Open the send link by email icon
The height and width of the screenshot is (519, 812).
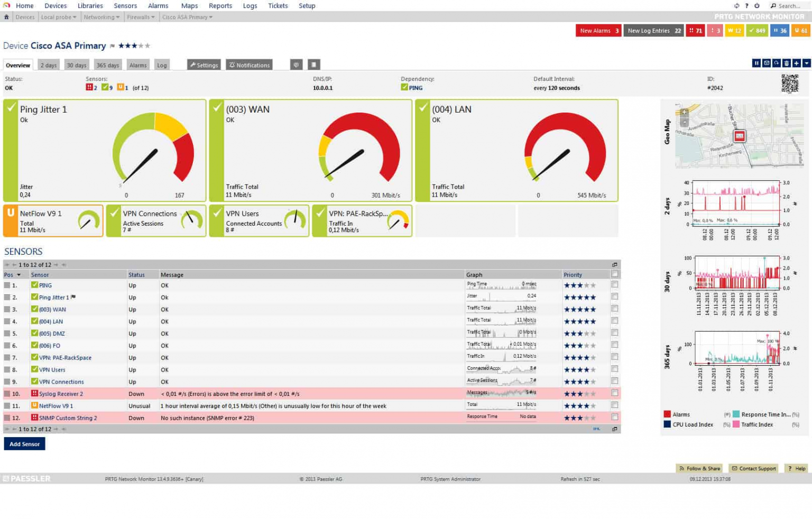tap(767, 63)
